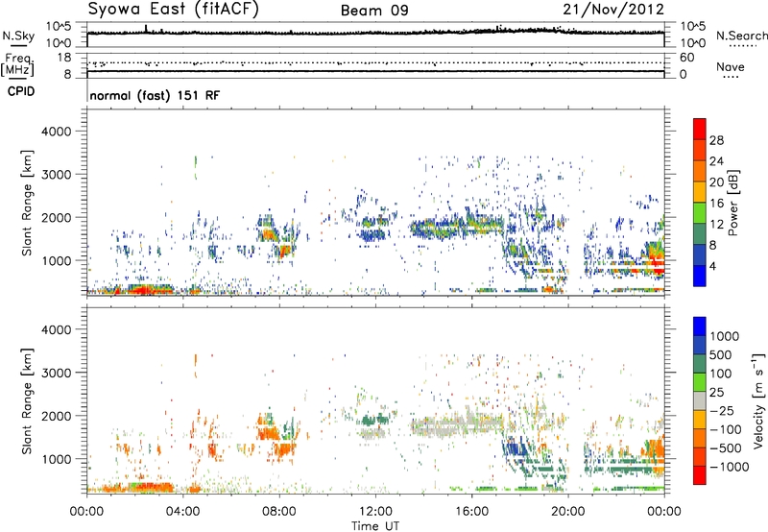
Task: Click the 'Syowa East (fitACF)' title
Action: coord(174,10)
